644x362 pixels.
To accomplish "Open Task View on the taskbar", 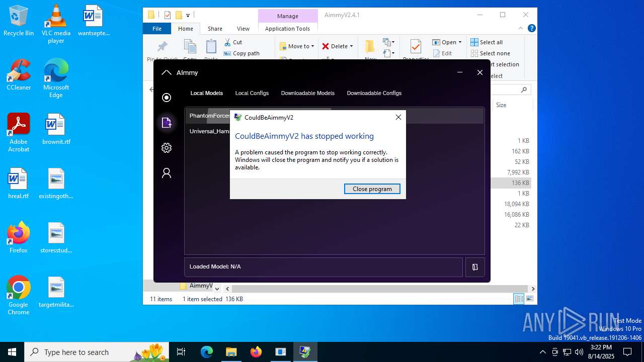I will pyautogui.click(x=181, y=352).
